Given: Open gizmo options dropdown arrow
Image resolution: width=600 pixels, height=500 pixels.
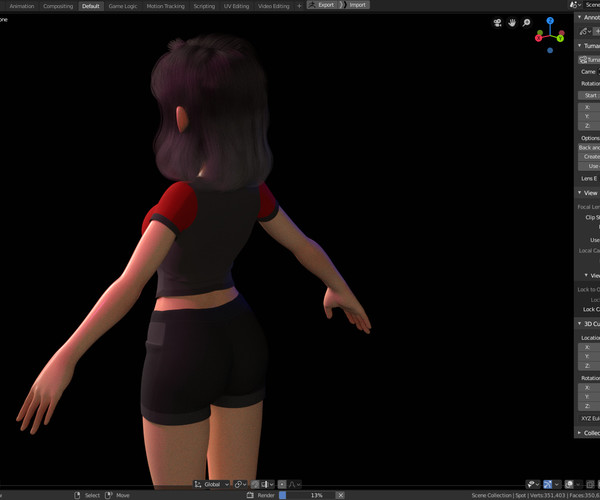Looking at the screenshot, I should click(x=557, y=485).
